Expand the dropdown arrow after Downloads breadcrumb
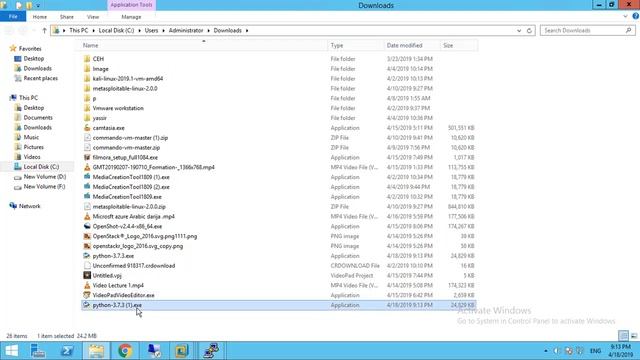 pyautogui.click(x=247, y=31)
